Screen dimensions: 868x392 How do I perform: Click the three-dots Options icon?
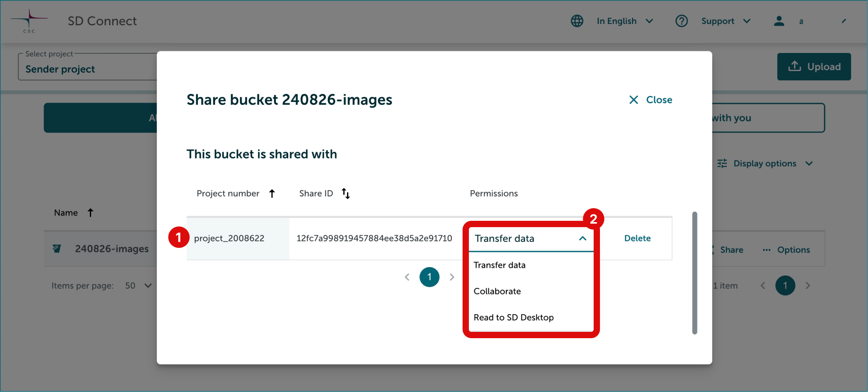[x=767, y=250]
